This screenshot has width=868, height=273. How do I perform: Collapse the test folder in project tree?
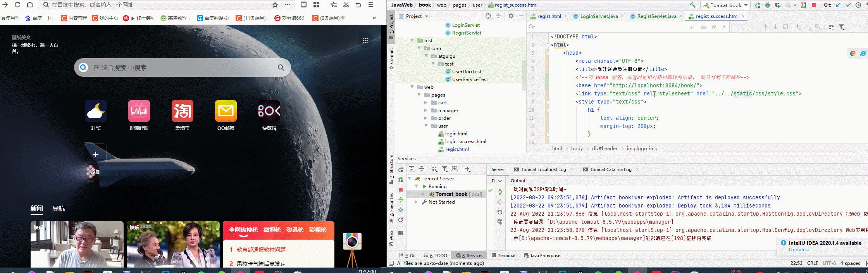pos(412,40)
